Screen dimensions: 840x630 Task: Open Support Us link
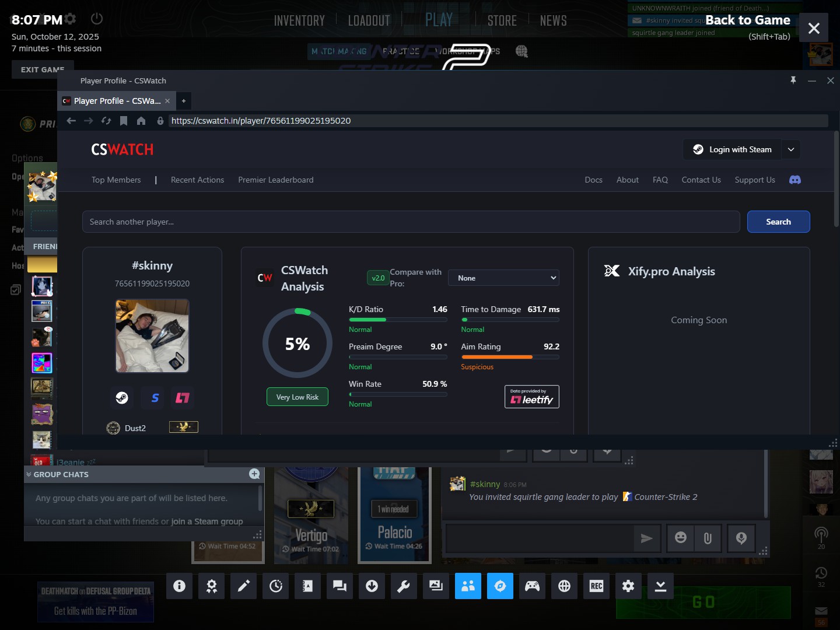point(755,180)
